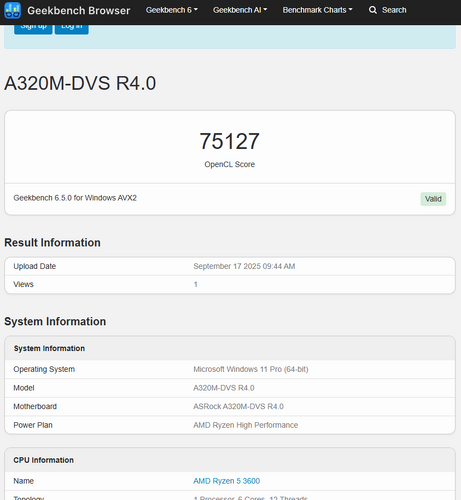This screenshot has height=500, width=461.
Task: Click the search magnifier icon
Action: (373, 10)
